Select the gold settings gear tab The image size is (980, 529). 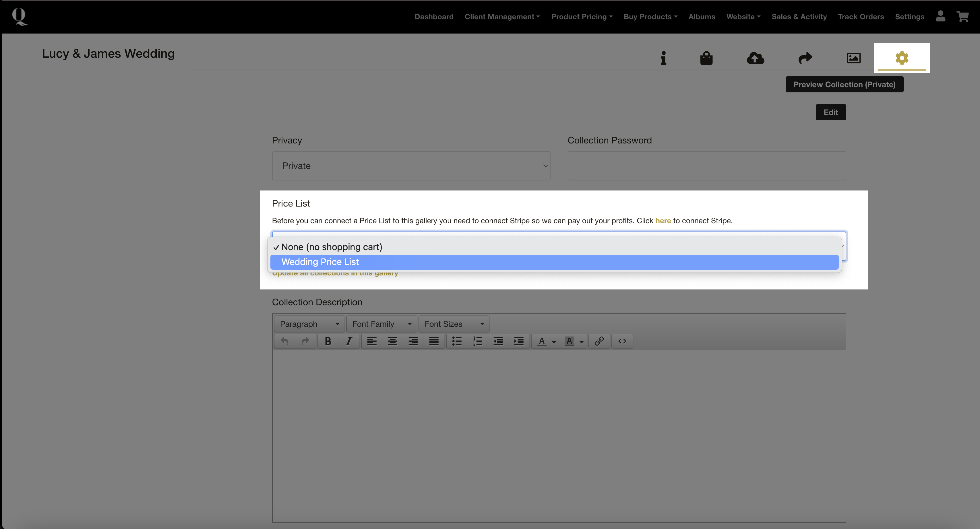pyautogui.click(x=902, y=58)
